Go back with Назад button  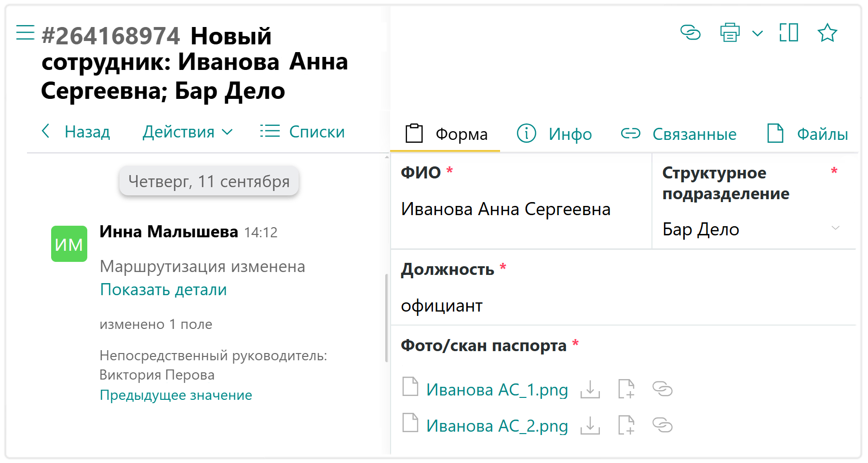[76, 132]
